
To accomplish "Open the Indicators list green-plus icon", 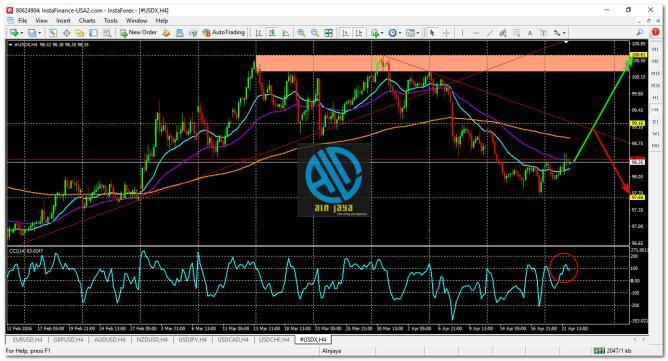I will click(374, 33).
